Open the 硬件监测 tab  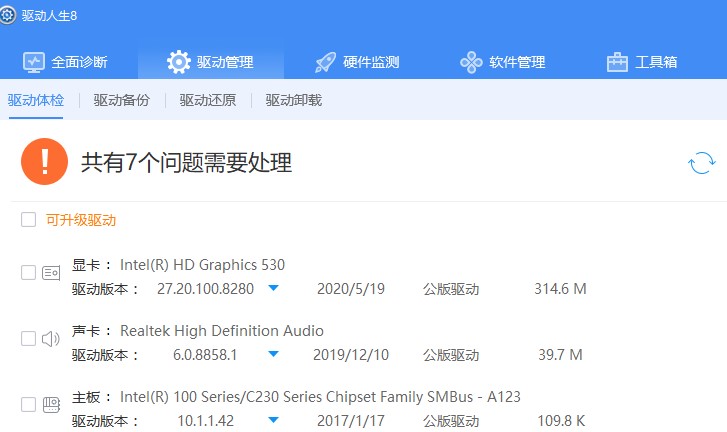pos(357,62)
